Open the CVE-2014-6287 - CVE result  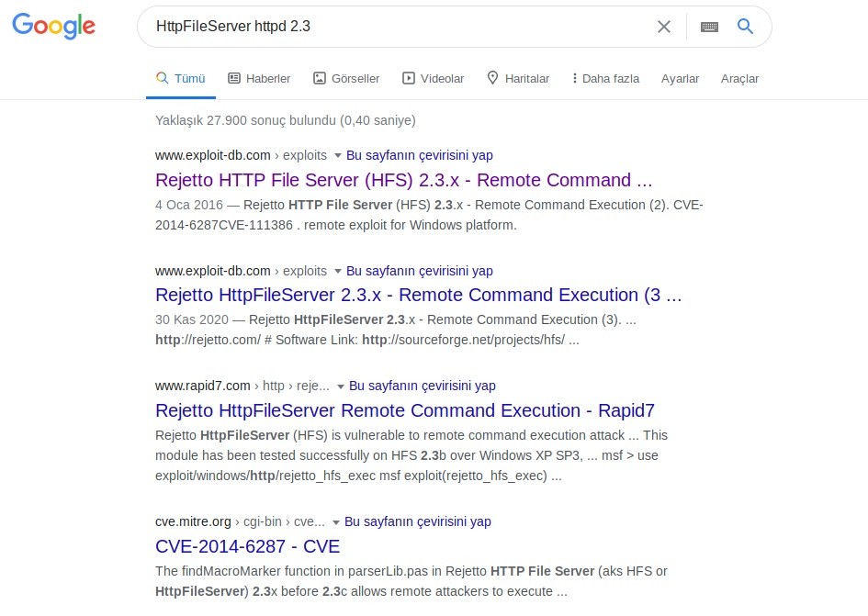[x=247, y=546]
